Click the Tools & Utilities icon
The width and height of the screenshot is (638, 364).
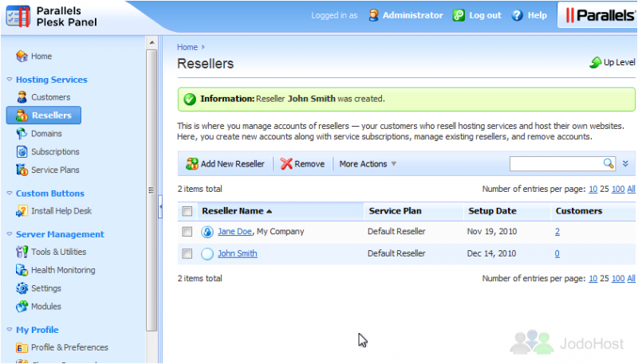[x=22, y=252]
